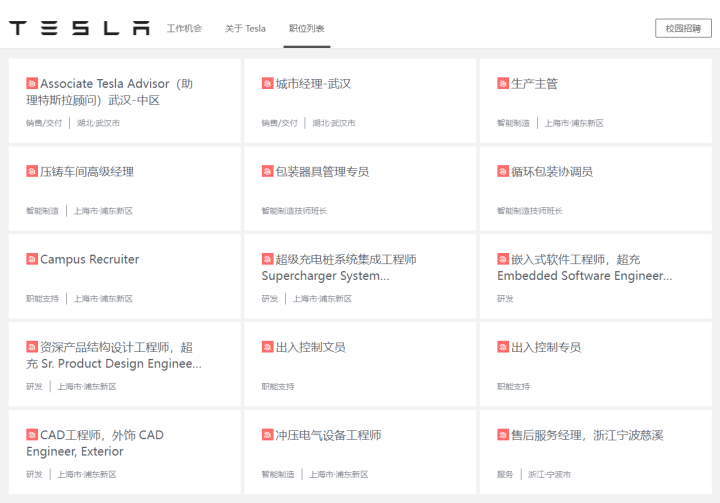Click 销售/交付 under 城市经理-武汉
The height and width of the screenshot is (503, 720).
pos(280,123)
